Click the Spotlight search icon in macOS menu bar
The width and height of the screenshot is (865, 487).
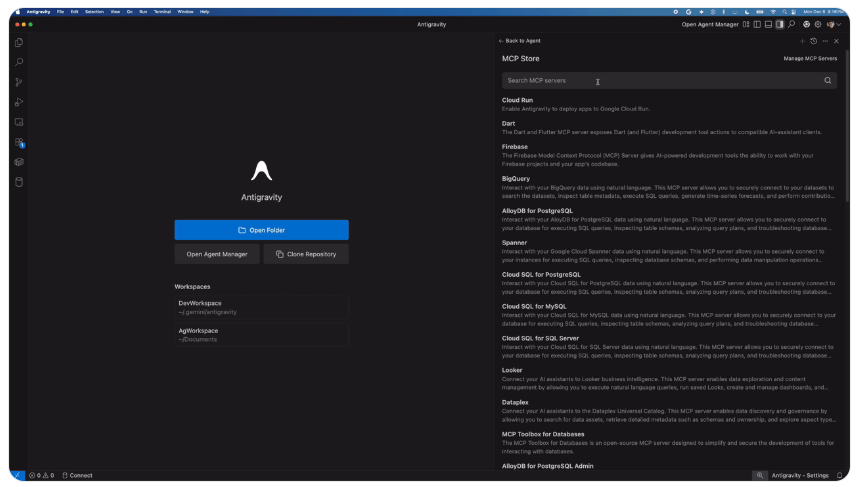784,12
